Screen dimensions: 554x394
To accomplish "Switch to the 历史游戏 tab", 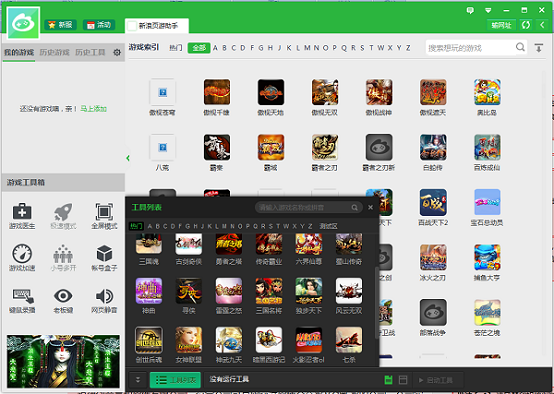I will 54,52.
